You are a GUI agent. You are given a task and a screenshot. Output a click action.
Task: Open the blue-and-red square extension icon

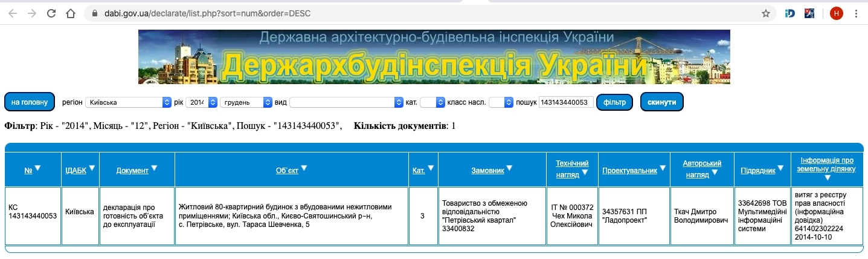point(809,13)
